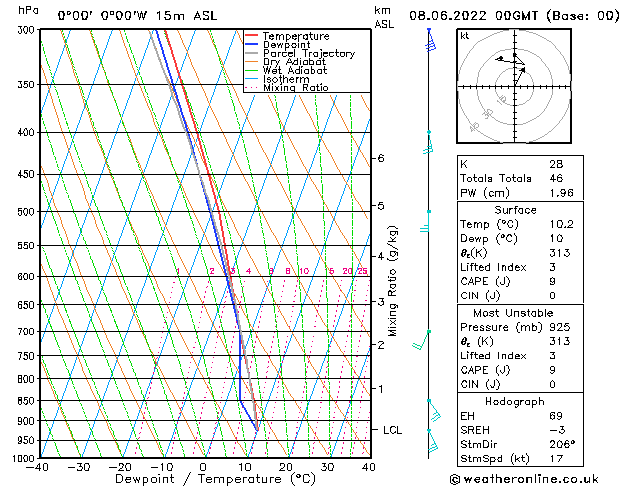Click the 'hPa' pressure axis unit label
Screen dimensions: 629x486
[x=28, y=10]
